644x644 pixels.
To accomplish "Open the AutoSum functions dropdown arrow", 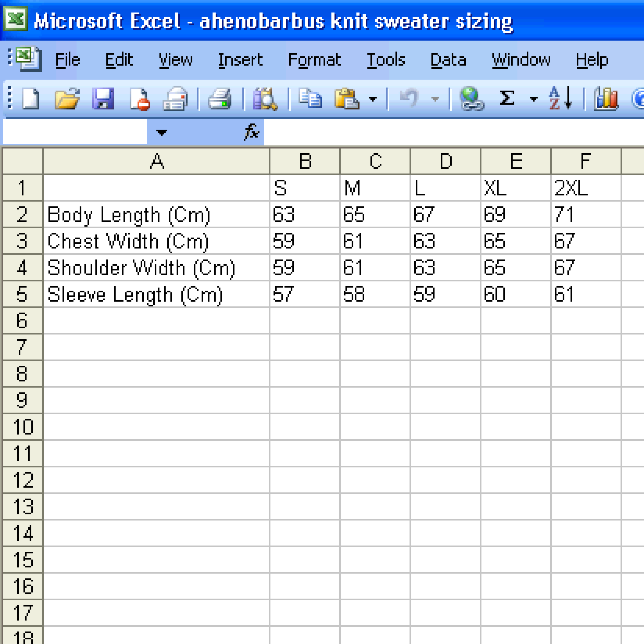I will (533, 99).
